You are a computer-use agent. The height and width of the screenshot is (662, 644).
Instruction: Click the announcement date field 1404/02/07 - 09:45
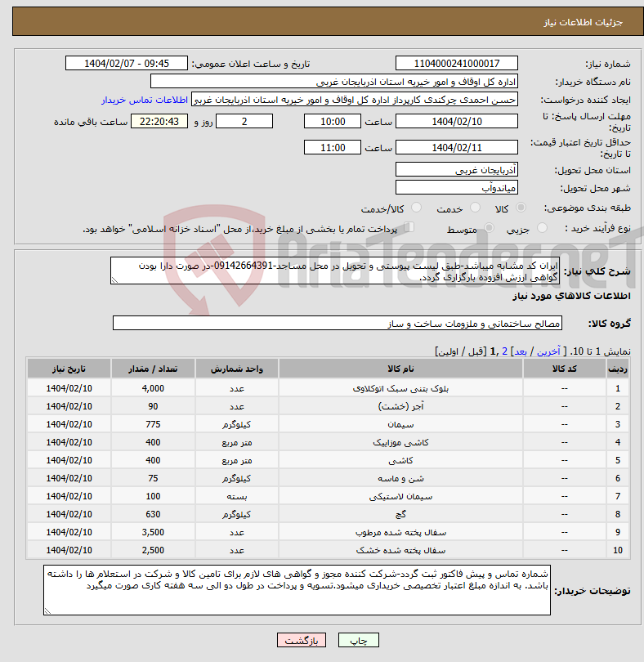click(126, 63)
